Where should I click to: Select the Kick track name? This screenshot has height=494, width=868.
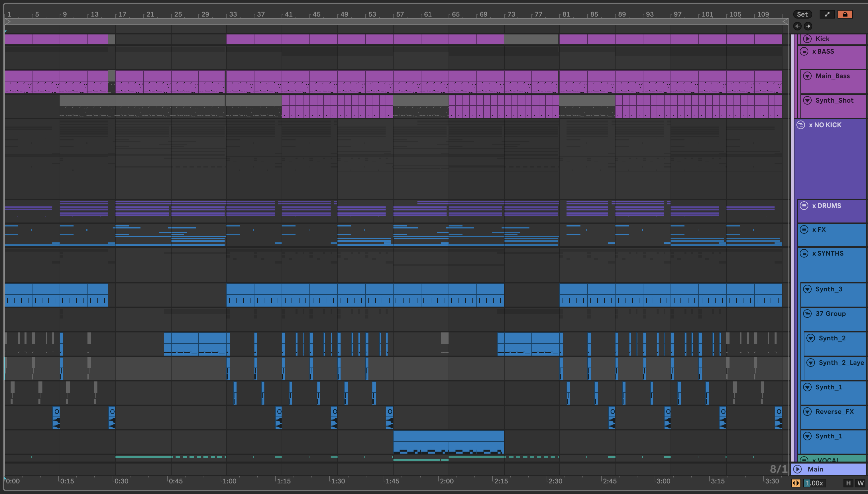click(x=822, y=39)
